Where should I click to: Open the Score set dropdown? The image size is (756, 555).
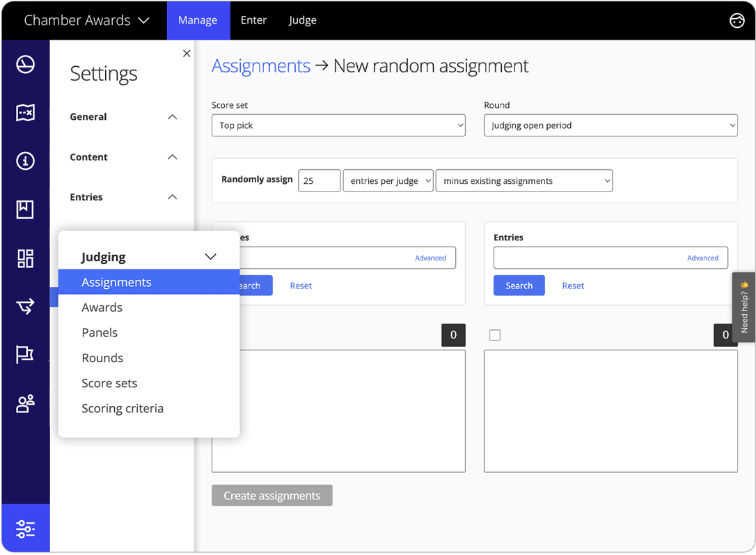pyautogui.click(x=338, y=125)
